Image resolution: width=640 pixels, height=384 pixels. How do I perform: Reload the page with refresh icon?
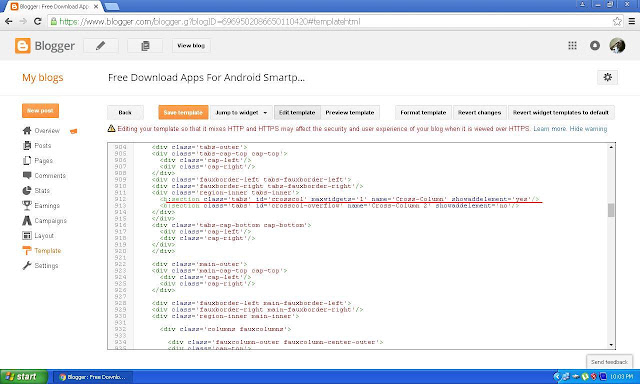38,21
